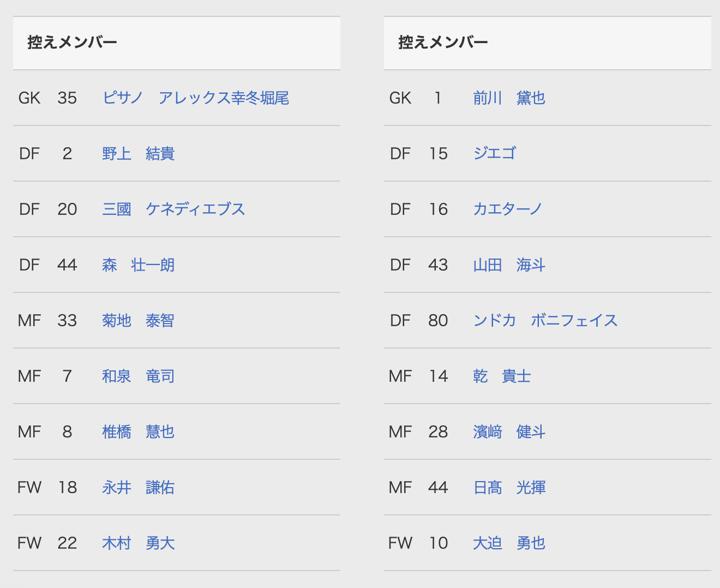
Task: Open ピサノ アレックス幸冬堀尾 player link
Action: pos(195,98)
